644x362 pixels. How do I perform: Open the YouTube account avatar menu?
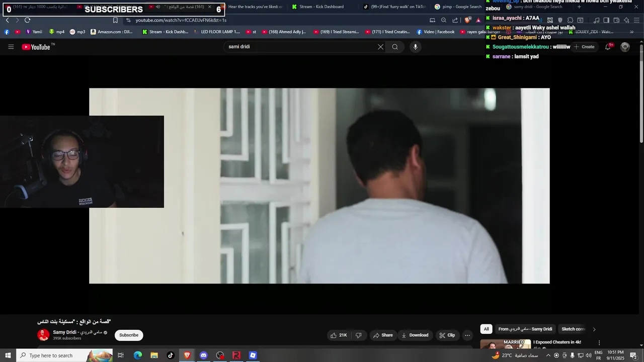point(625,47)
